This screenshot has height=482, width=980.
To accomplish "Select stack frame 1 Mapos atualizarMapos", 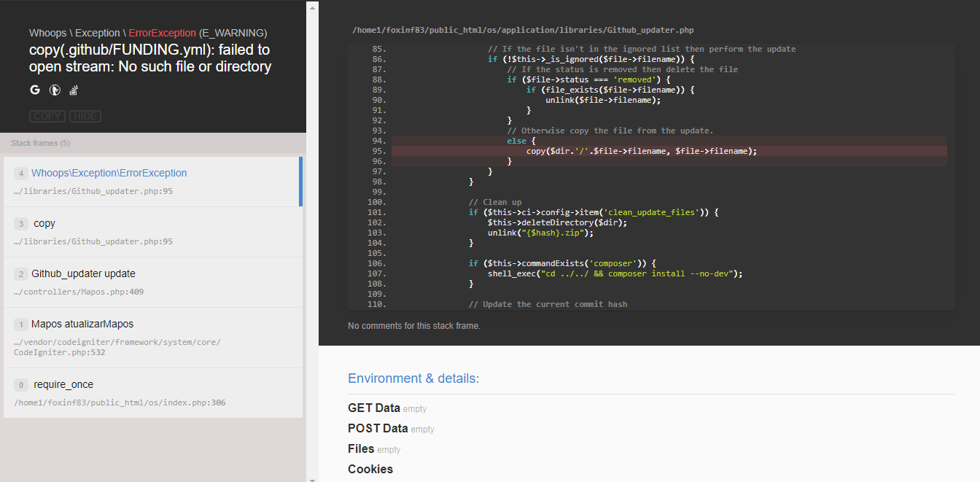I will (153, 338).
